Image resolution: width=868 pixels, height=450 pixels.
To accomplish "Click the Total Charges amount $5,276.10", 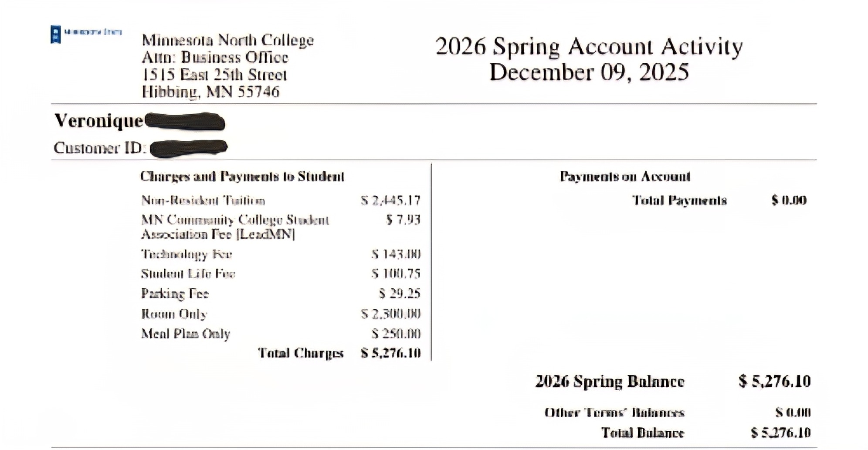I will coord(390,353).
